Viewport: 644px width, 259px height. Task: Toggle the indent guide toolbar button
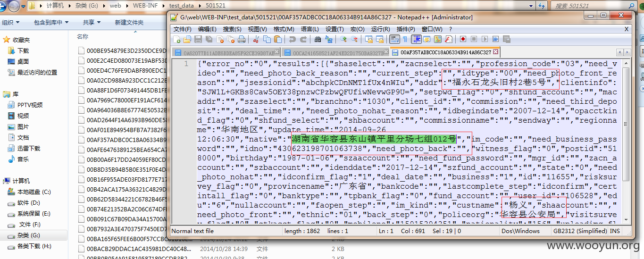416,39
